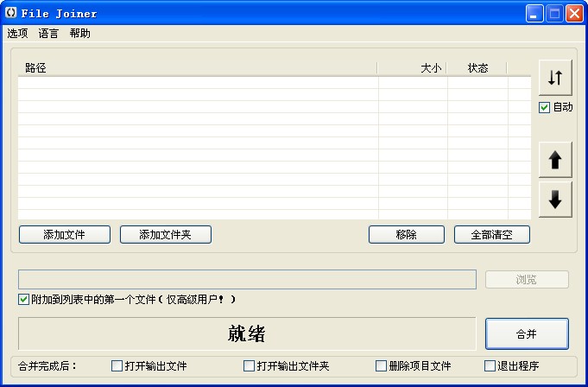Enable 打开输出文件夹 after merging
Viewport: 588px width, 387px height.
click(x=249, y=365)
